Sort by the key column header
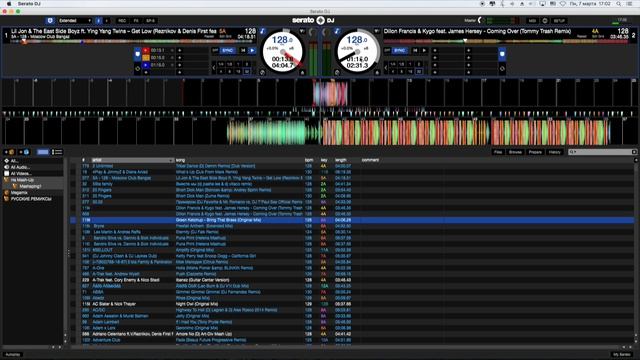Screen dimensions: 640x360 tap(324, 160)
